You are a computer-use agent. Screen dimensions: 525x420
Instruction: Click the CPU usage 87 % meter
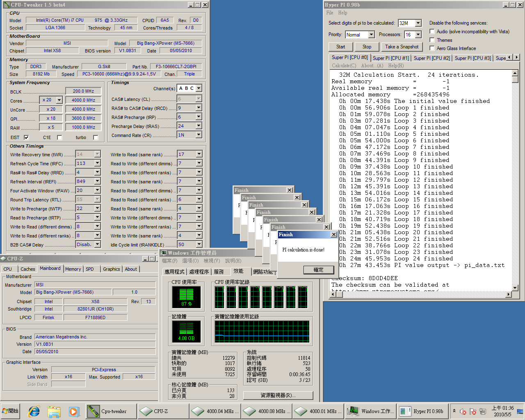186,297
